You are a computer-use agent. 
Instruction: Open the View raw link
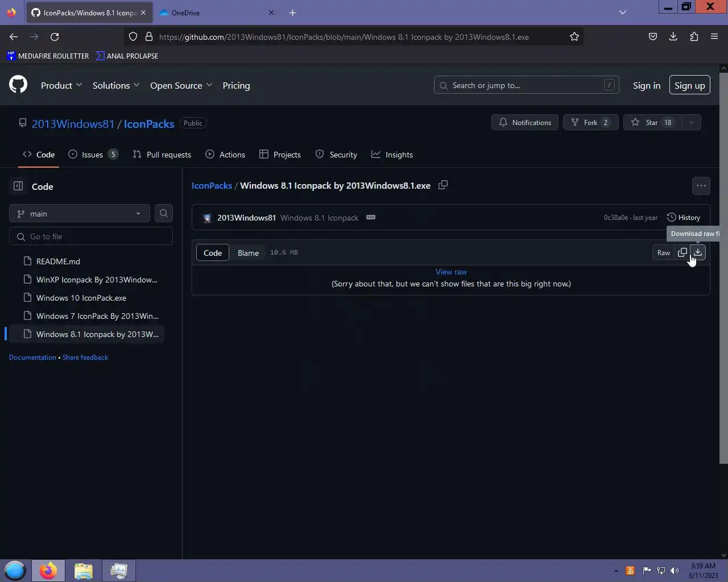(x=451, y=272)
